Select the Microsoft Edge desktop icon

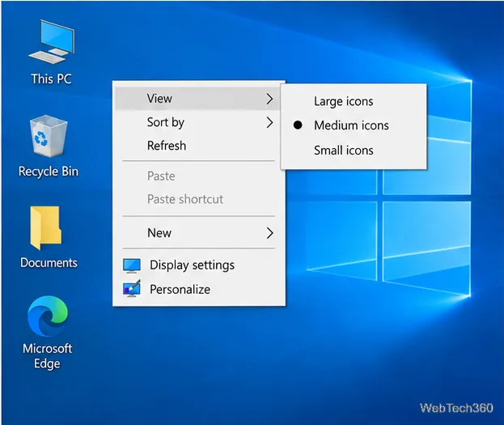pos(48,317)
